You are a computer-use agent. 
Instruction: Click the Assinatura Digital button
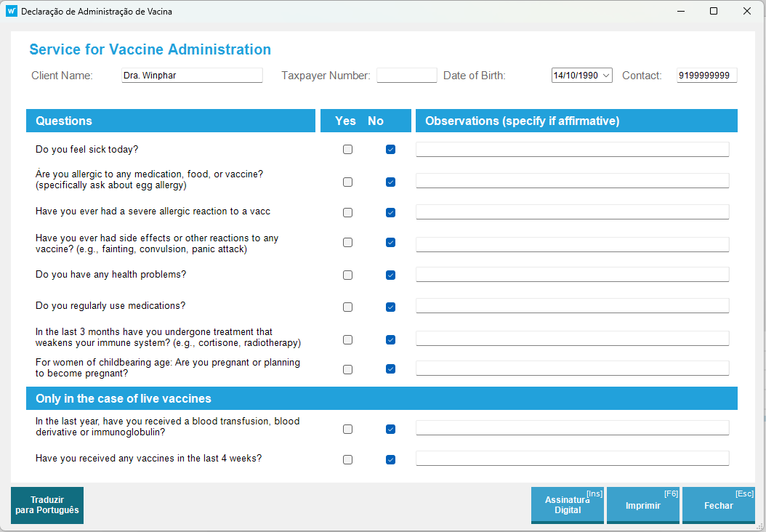click(568, 505)
